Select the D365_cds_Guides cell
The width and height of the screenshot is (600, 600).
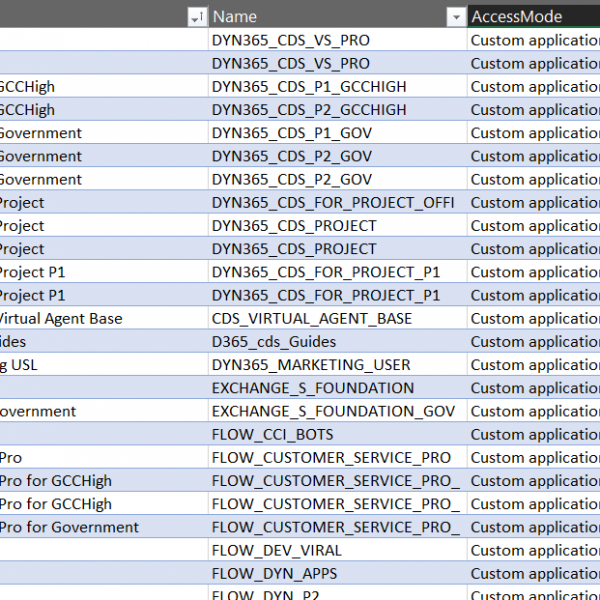coord(338,342)
